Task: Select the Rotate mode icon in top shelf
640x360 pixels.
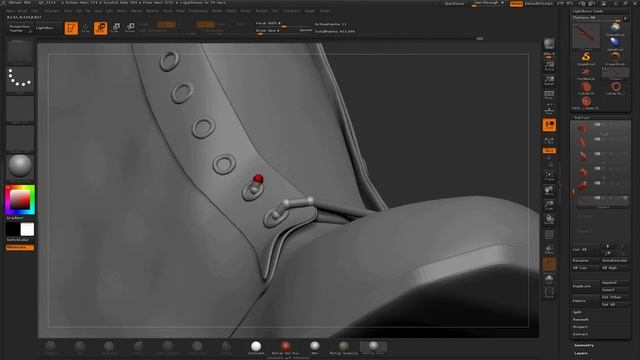Action: (x=130, y=28)
